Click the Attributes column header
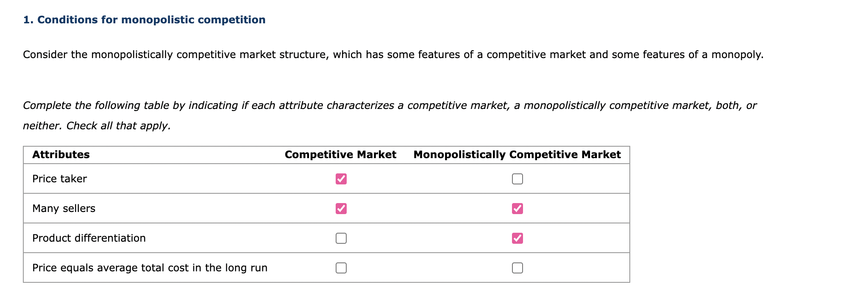The image size is (868, 301). [x=61, y=155]
